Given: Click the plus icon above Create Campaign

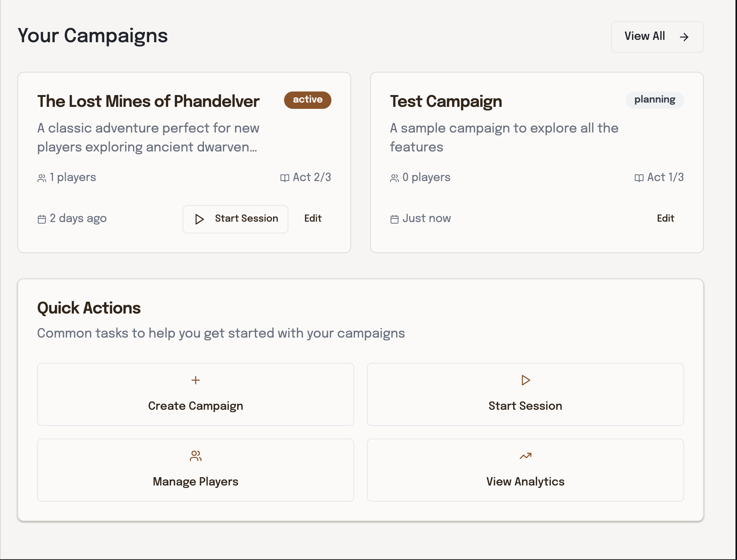Looking at the screenshot, I should (196, 380).
